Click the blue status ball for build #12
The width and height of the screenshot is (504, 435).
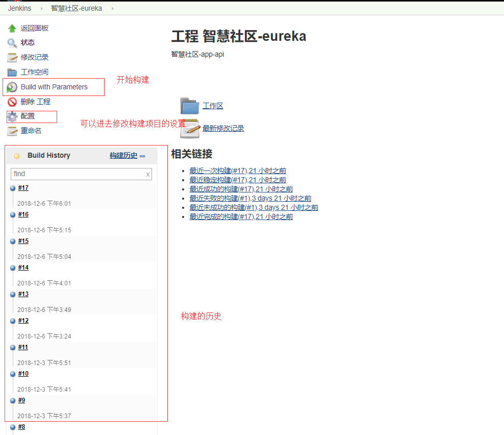13,321
